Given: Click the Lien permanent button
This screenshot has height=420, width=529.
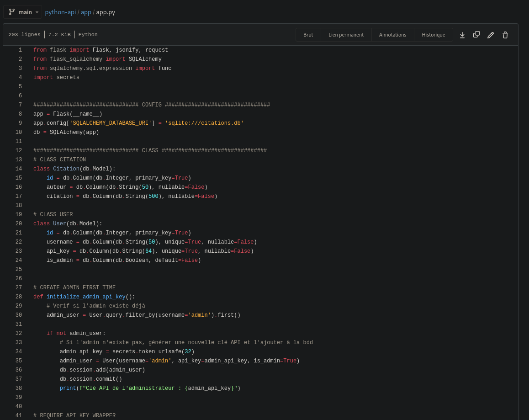Looking at the screenshot, I should click(x=346, y=35).
